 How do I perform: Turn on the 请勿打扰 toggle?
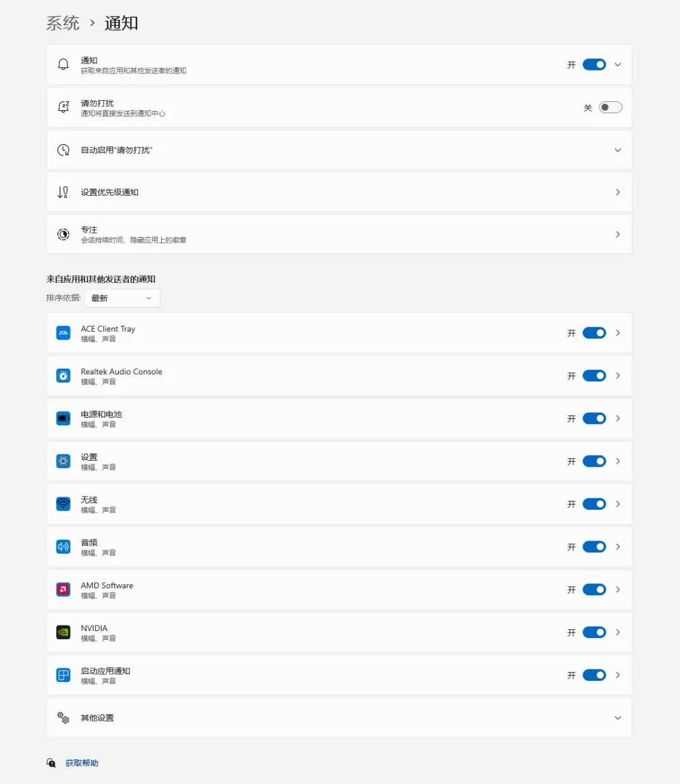[610, 108]
